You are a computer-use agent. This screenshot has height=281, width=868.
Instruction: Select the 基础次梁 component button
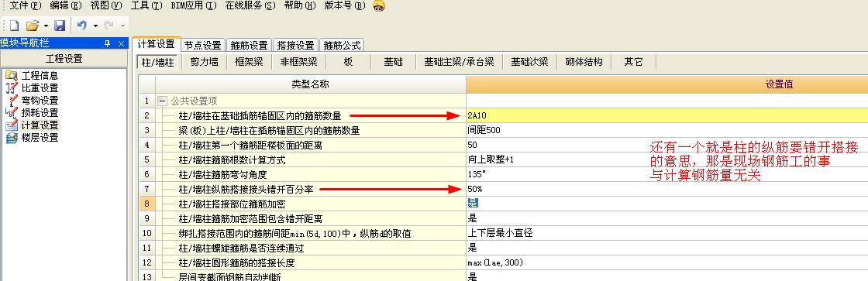click(529, 62)
